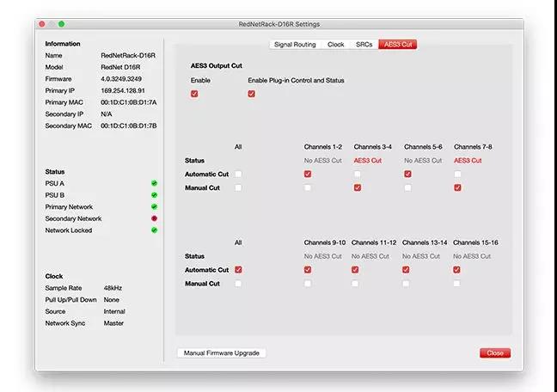Screen dimensions: 557x392
Task: Click the PSU B green status indicator
Action: click(x=154, y=195)
